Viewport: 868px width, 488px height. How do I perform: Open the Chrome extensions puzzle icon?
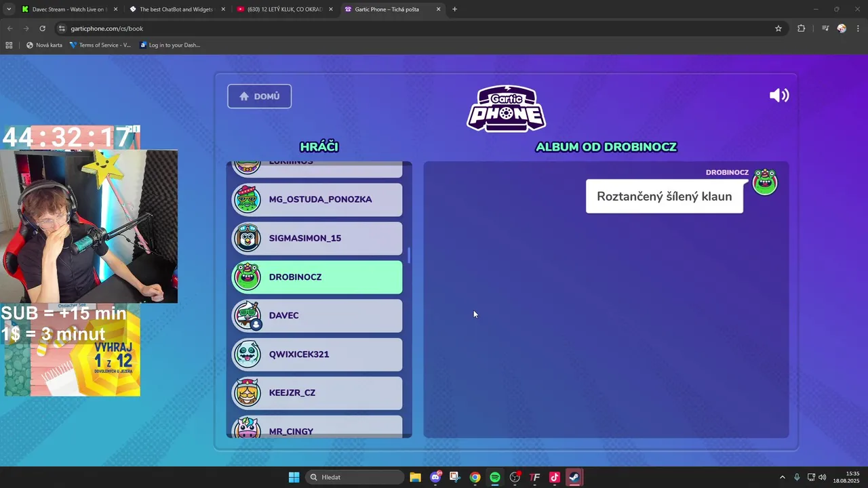click(802, 28)
